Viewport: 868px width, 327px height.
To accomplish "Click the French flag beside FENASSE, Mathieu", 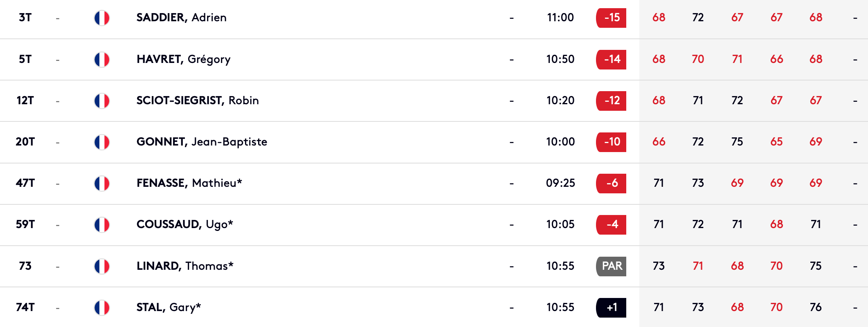I will click(102, 184).
